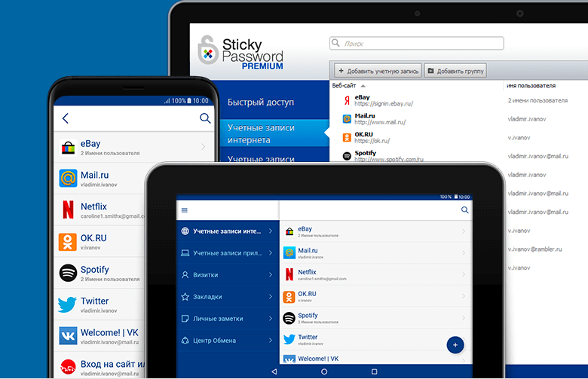The width and height of the screenshot is (588, 379).
Task: Sort by Веб-сайт column header arrow
Action: click(363, 86)
